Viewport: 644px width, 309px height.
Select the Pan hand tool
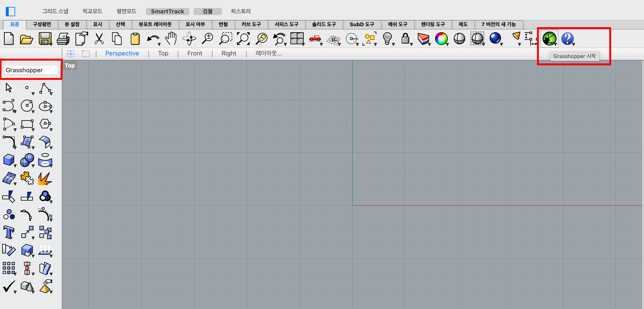[171, 38]
